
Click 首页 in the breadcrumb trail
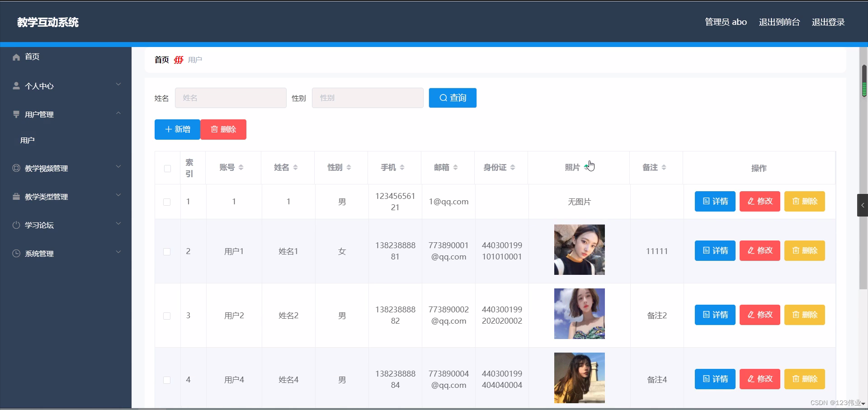161,59
